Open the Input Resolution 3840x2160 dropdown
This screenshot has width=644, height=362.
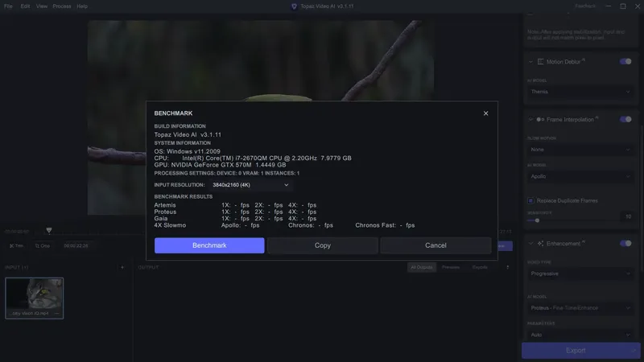(250, 185)
